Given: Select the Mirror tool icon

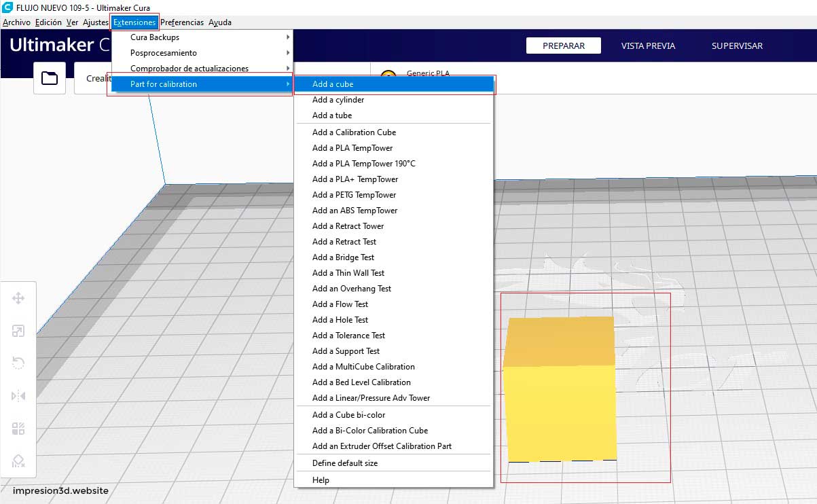Looking at the screenshot, I should click(18, 396).
